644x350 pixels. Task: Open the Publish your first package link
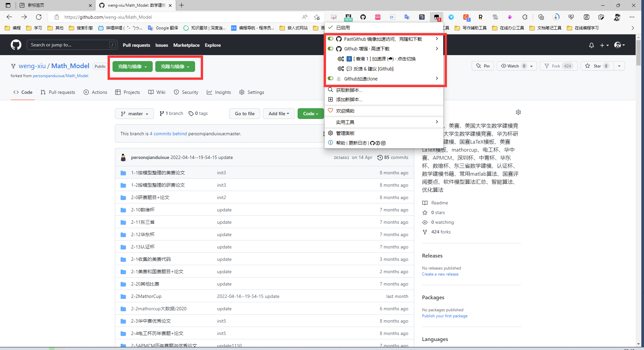tap(445, 316)
